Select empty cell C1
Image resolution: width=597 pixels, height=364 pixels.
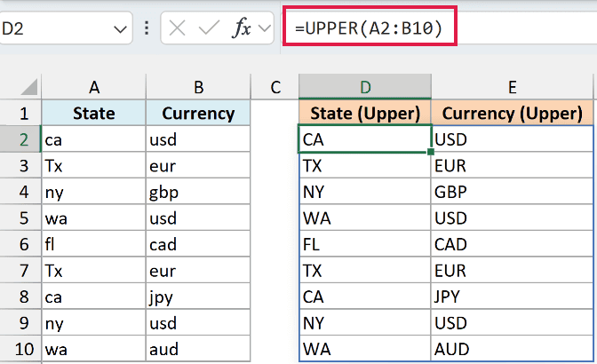[x=275, y=113]
